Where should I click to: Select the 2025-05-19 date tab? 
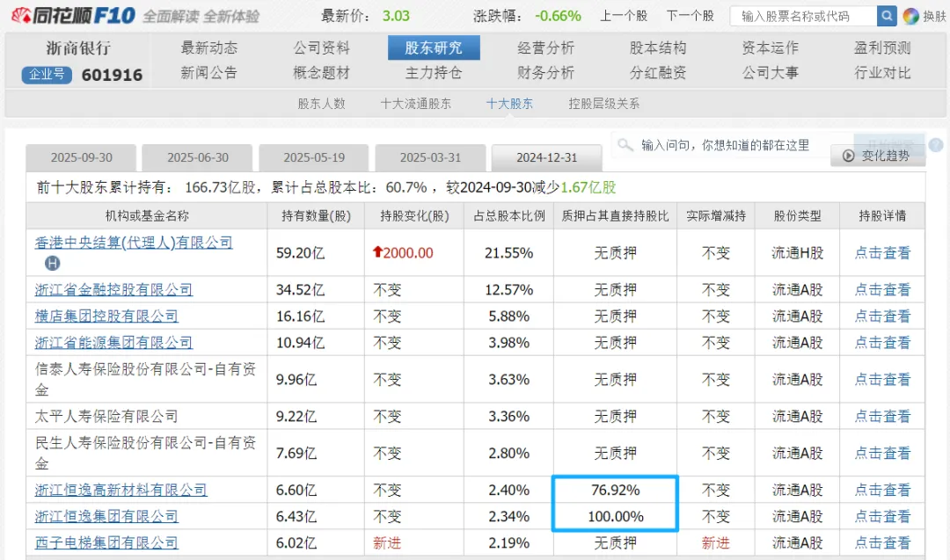pos(314,158)
